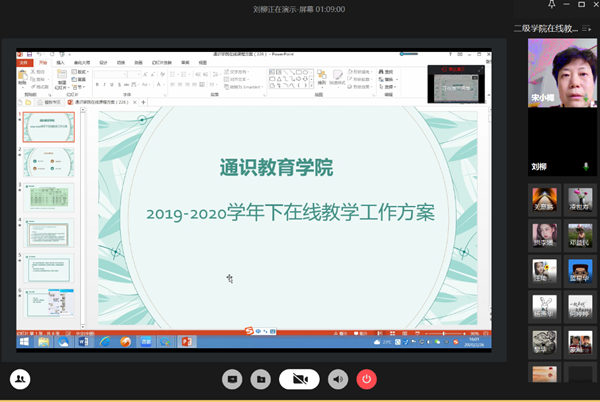
Task: Select the first slide thumbnail
Action: pyautogui.click(x=49, y=126)
